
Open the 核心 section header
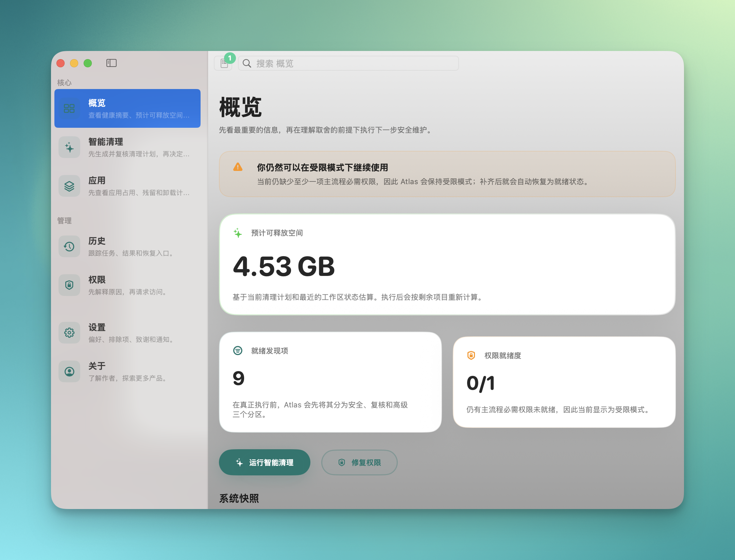click(63, 82)
